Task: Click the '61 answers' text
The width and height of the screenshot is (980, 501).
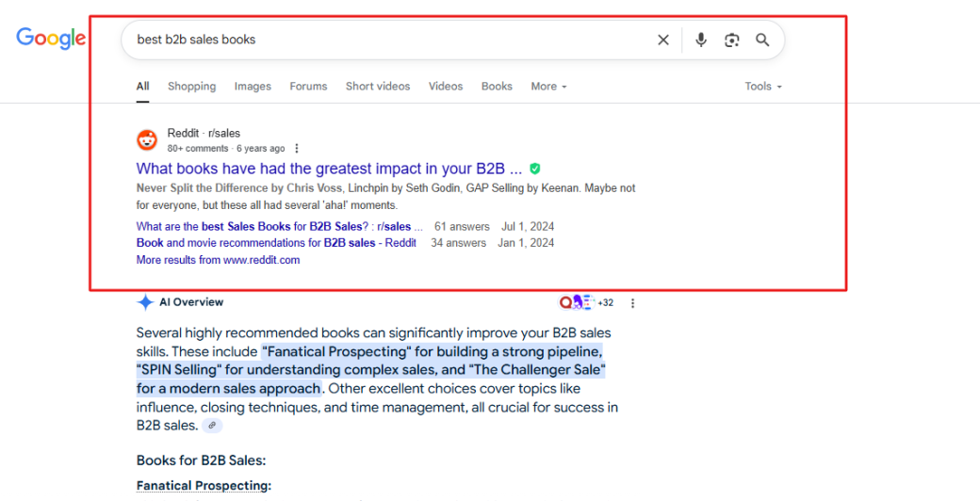Action: [462, 227]
